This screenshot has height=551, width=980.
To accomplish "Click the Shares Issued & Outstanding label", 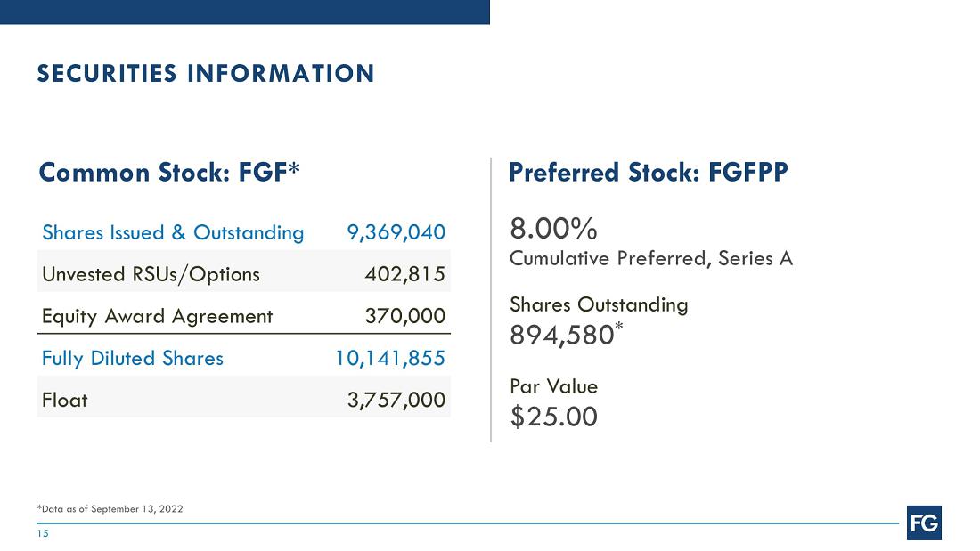I will [173, 232].
